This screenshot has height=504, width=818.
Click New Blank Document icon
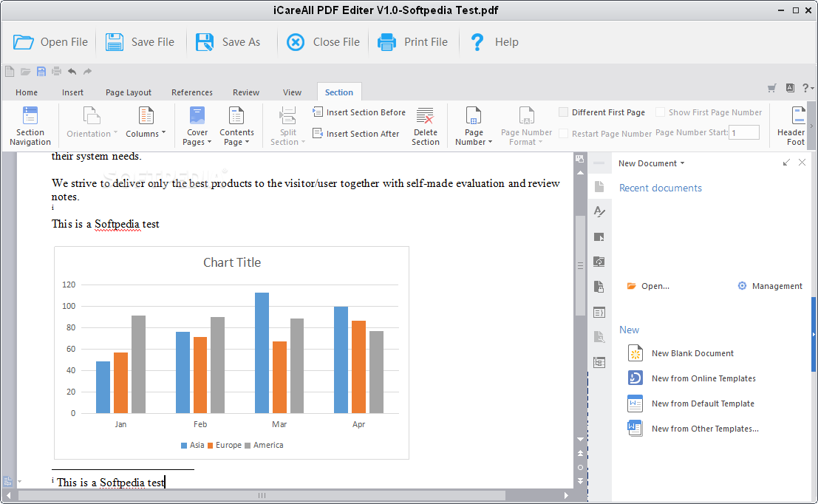point(635,353)
